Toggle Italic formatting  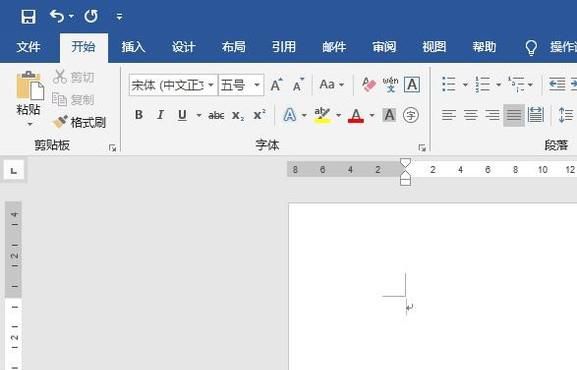160,115
